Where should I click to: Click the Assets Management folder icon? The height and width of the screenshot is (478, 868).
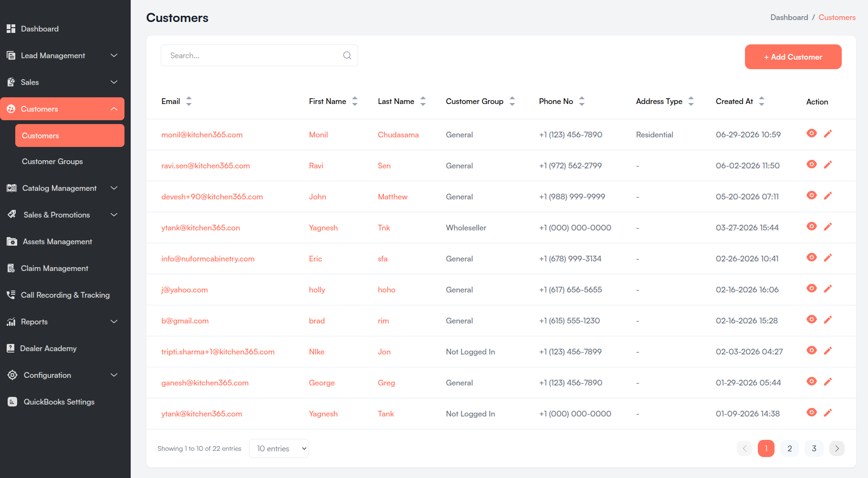[x=12, y=241]
